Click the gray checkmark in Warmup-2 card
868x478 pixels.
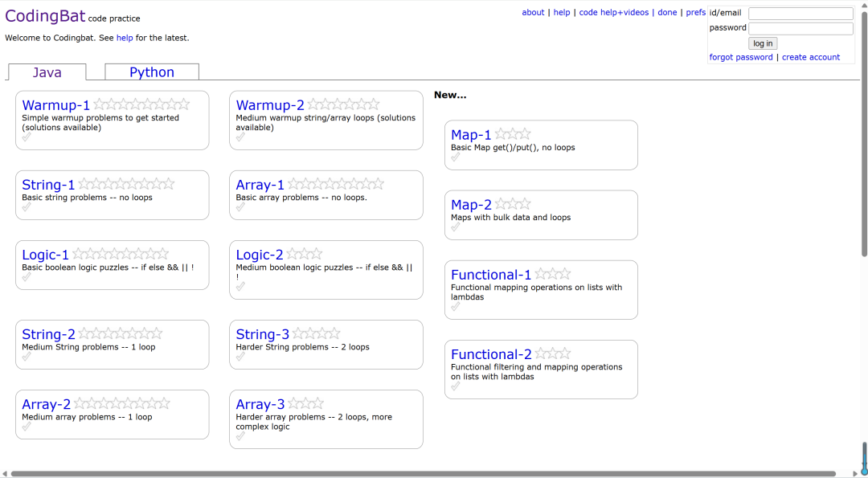(240, 137)
